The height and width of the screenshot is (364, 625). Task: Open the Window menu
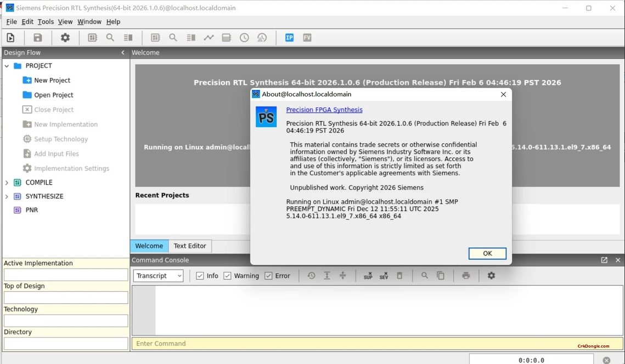coord(89,21)
